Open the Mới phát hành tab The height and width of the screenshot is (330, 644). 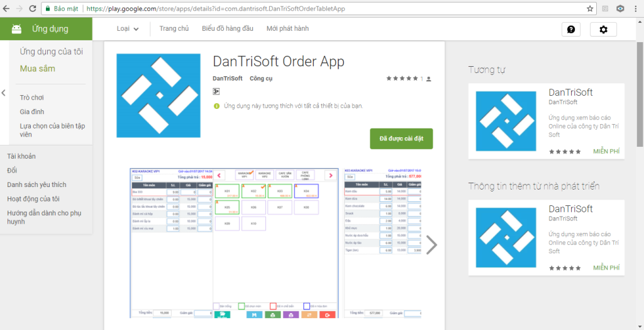point(287,28)
